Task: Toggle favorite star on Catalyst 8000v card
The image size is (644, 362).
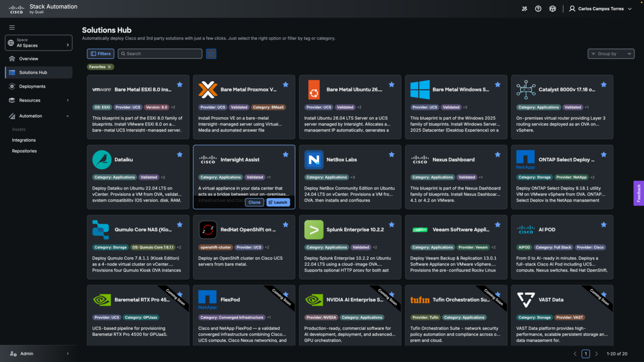Action: tap(604, 84)
